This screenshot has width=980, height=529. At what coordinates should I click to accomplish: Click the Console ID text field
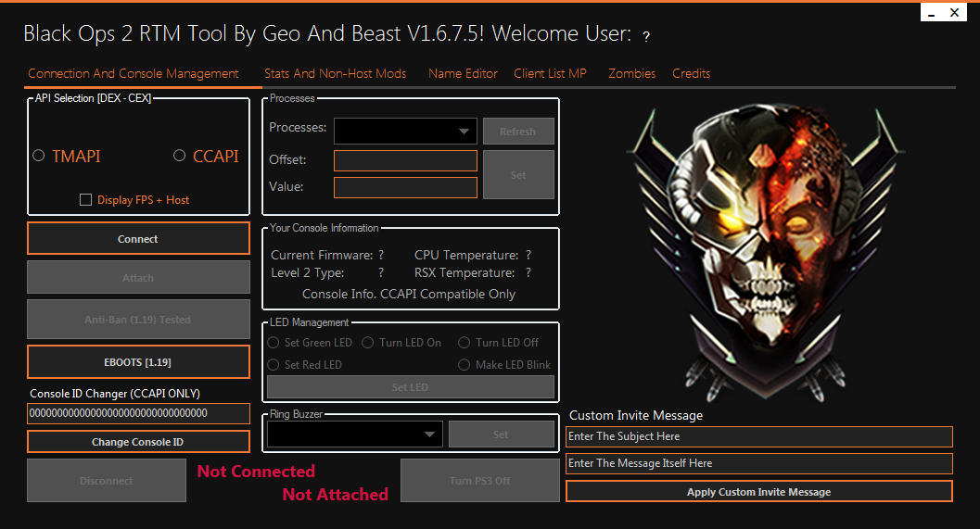[138, 413]
